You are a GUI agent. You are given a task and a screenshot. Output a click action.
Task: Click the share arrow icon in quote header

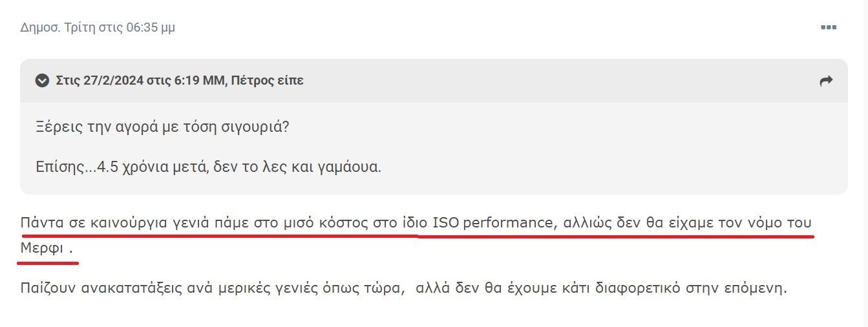[826, 81]
